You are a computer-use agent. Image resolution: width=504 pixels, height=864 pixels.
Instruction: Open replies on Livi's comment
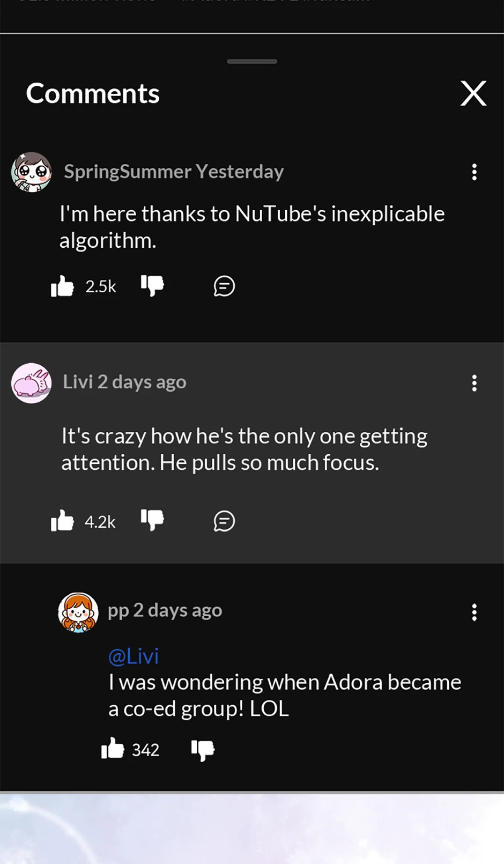[x=224, y=521]
